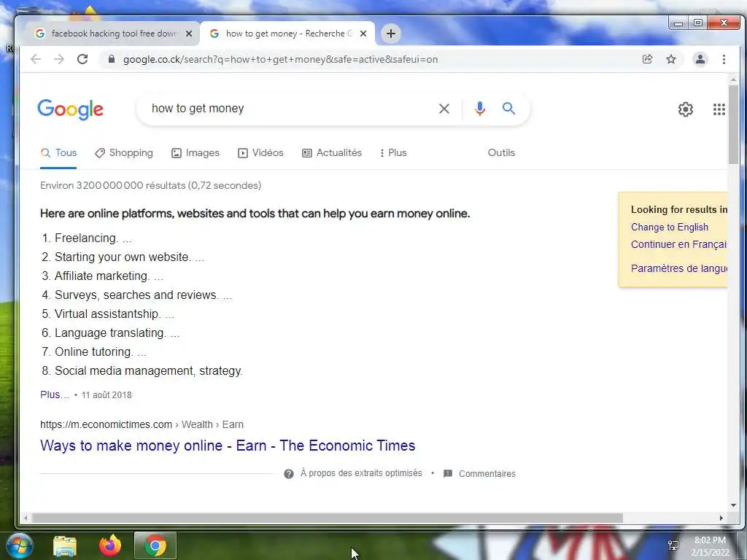The image size is (747, 560).
Task: Open the Google apps grid
Action: coord(719,109)
